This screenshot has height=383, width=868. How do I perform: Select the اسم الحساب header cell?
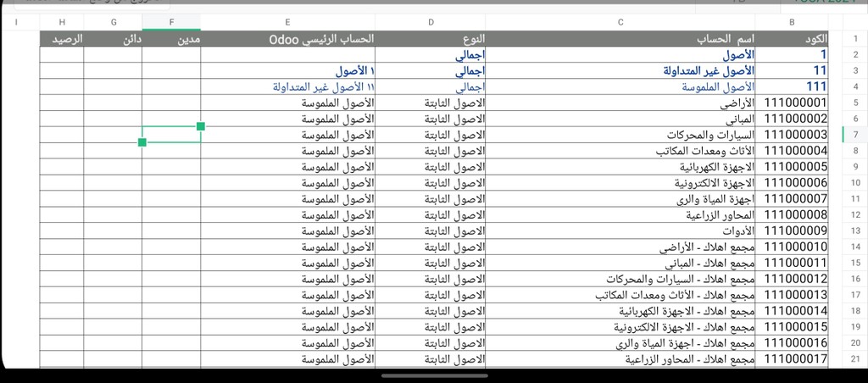pyautogui.click(x=620, y=39)
